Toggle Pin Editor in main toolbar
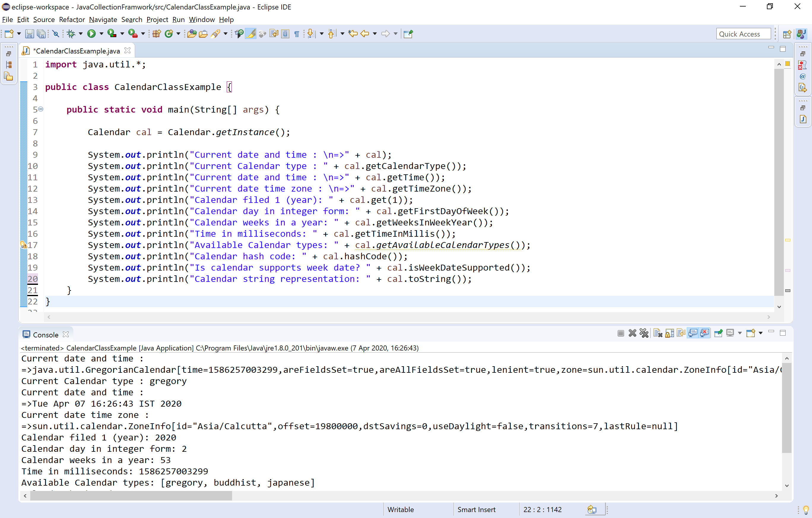Screen dimensions: 812x518 (408, 34)
